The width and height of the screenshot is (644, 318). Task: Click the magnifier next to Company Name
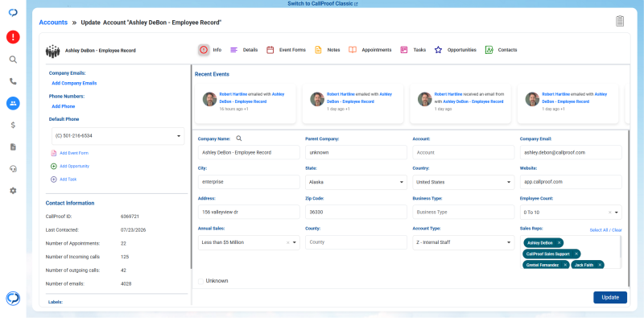pos(239,138)
